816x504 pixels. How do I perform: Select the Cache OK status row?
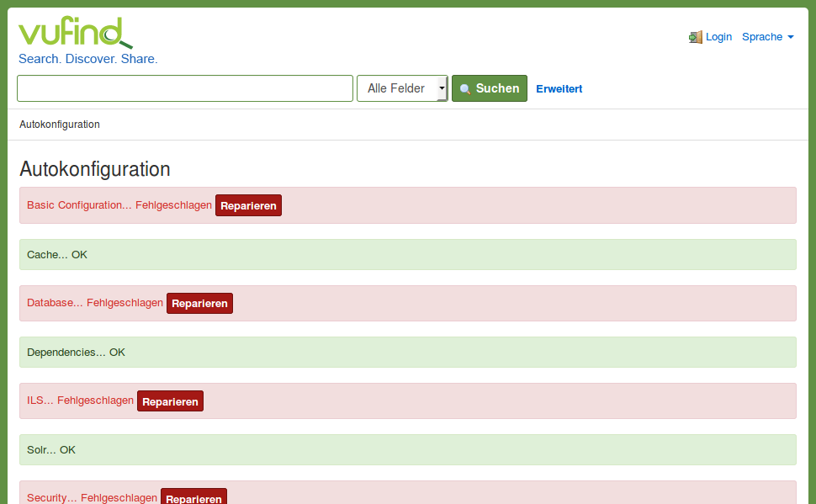(407, 254)
